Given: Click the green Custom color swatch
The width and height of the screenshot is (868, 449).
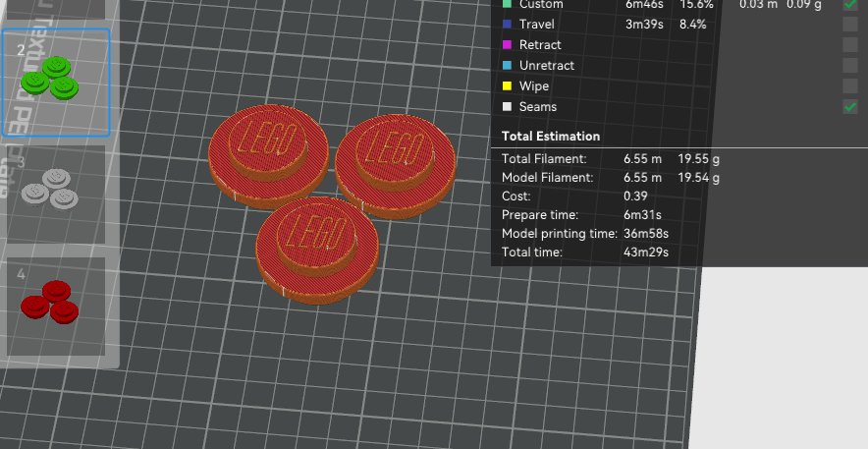Looking at the screenshot, I should pos(507,4).
